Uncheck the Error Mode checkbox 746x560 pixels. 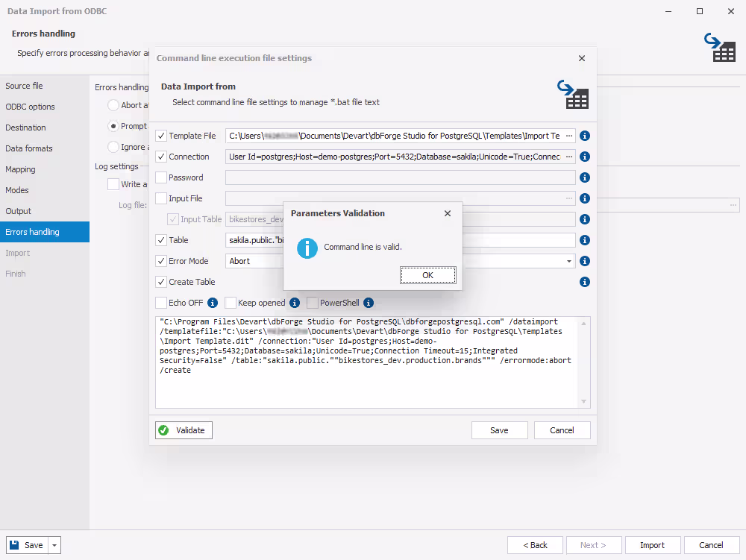click(x=161, y=261)
